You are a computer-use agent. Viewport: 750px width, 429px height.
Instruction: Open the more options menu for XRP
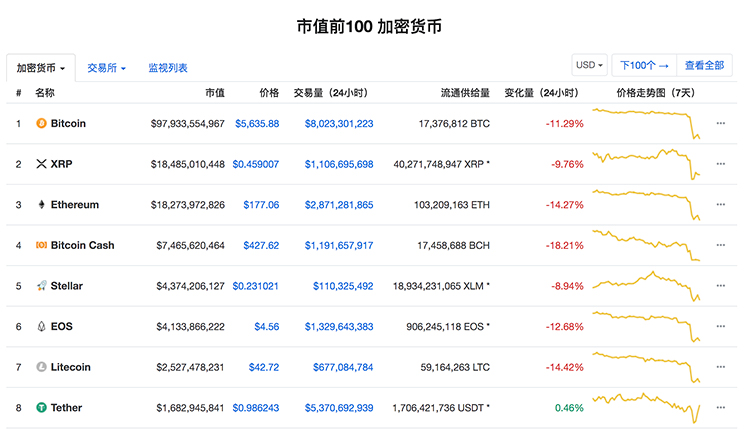(721, 164)
